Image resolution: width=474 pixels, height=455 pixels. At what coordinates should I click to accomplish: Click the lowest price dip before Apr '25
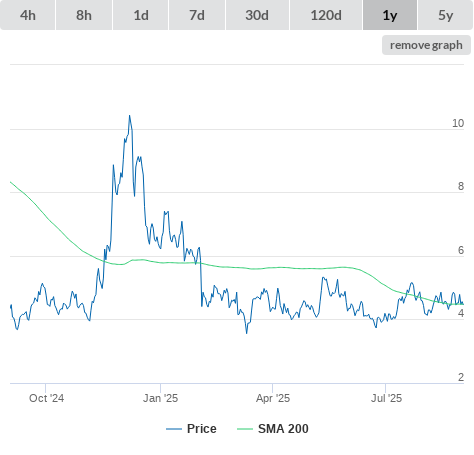(247, 333)
